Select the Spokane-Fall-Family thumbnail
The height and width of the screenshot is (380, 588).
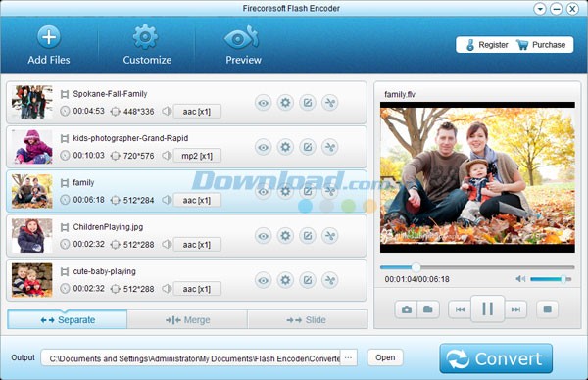tap(32, 103)
